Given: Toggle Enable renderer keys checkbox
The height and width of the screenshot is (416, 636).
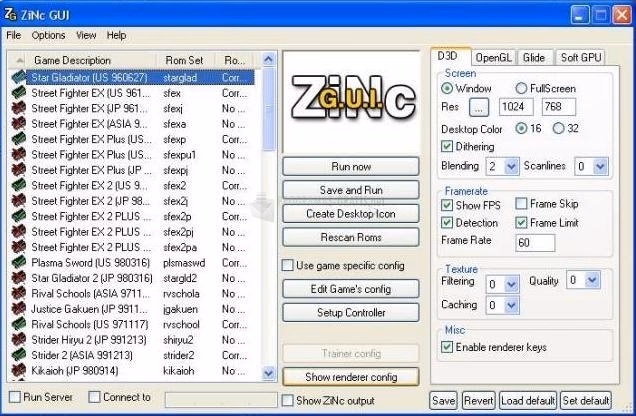Looking at the screenshot, I should coord(447,347).
